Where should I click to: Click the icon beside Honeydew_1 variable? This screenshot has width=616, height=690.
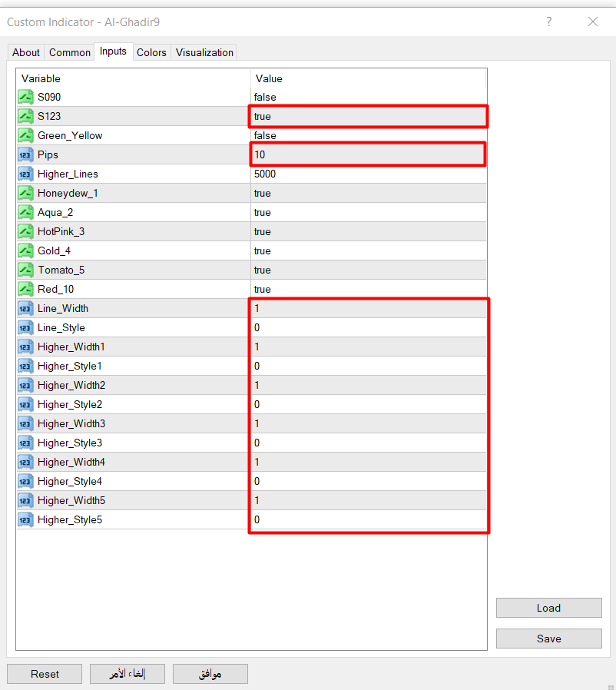[x=25, y=193]
